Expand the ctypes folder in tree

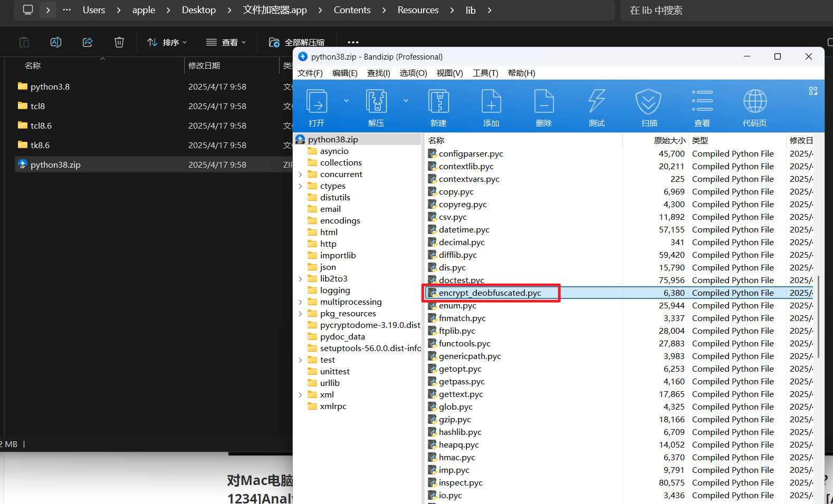tap(300, 186)
